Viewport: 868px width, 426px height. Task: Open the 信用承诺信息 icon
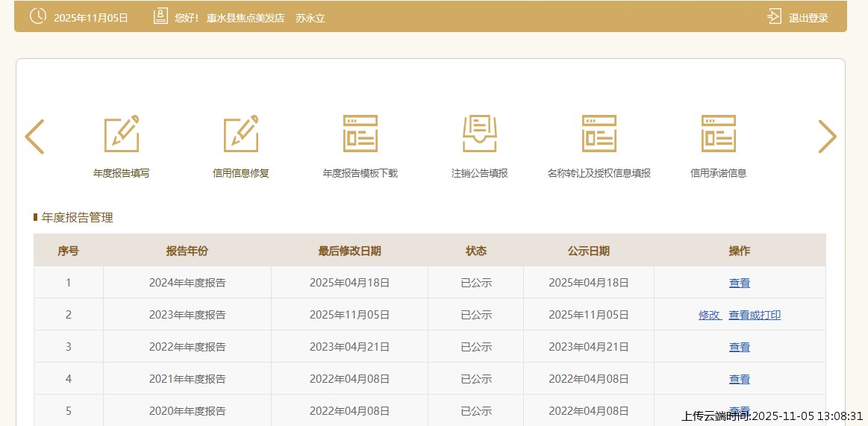[x=718, y=134]
